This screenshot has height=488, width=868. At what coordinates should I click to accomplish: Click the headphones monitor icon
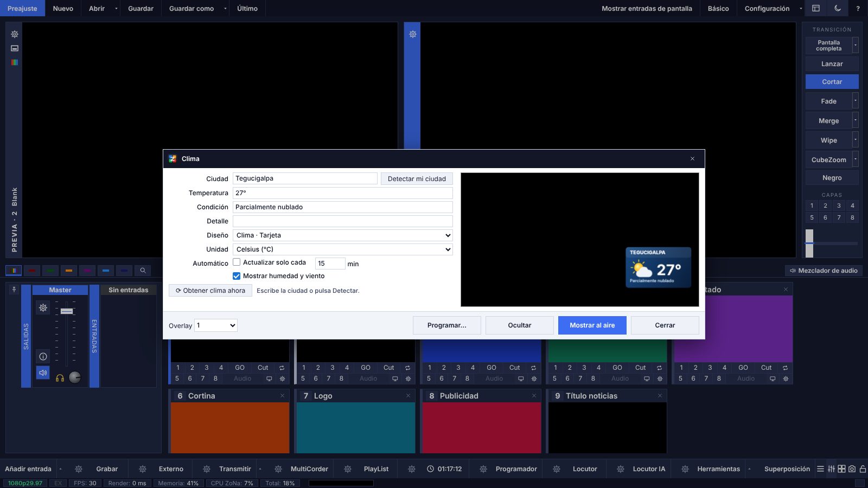click(60, 378)
